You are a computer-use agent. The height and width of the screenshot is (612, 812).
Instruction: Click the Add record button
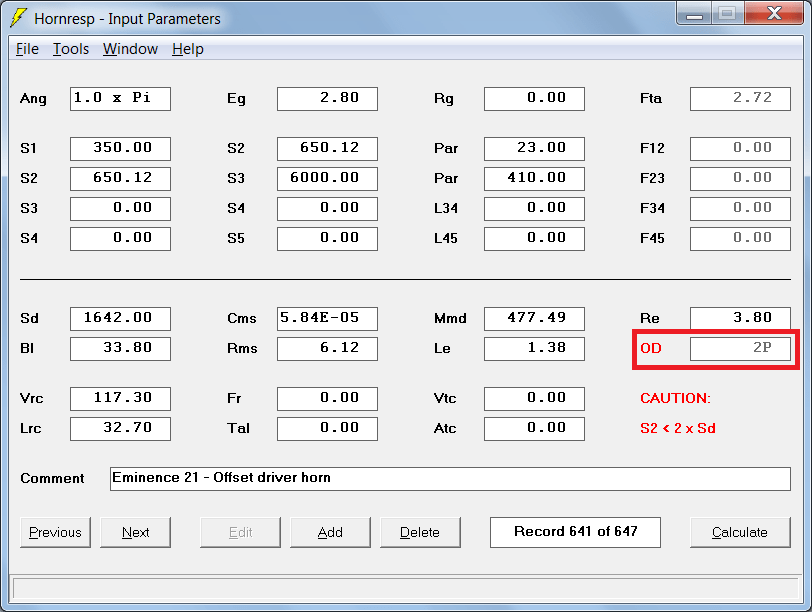(x=330, y=532)
